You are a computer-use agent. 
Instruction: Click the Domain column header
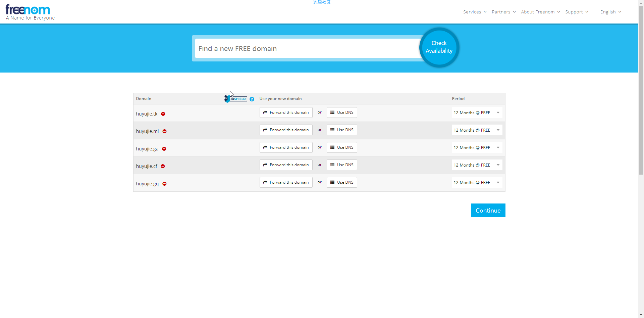[x=144, y=99]
